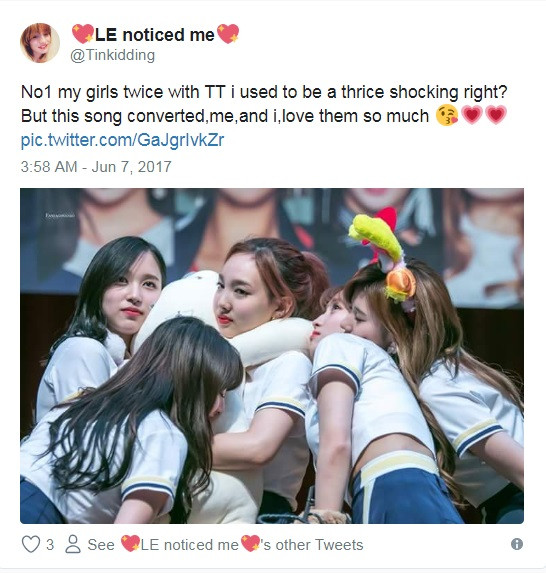This screenshot has width=546, height=573.
Task: Click sparkling heart emoji before 'LE' in header
Action: [82, 34]
